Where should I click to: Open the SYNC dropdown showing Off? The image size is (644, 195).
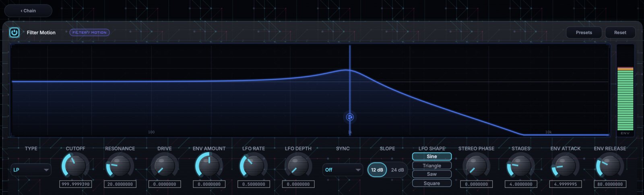tap(343, 170)
